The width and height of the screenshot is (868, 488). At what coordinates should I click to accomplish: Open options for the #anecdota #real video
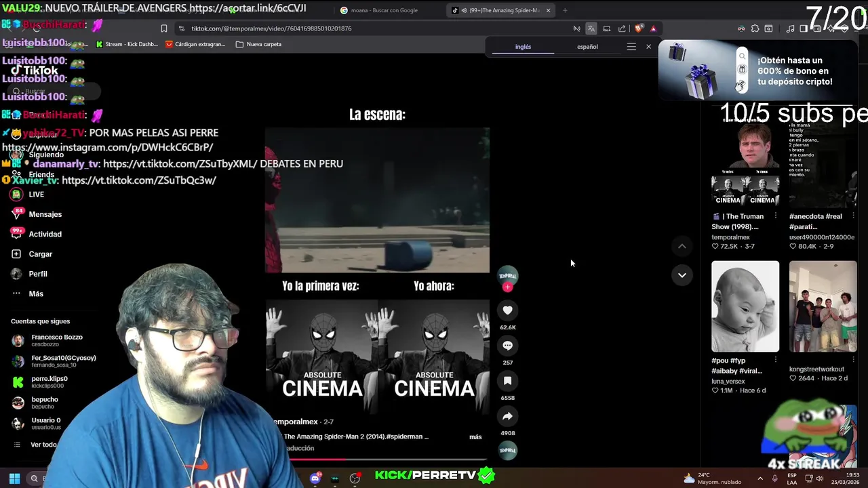853,217
